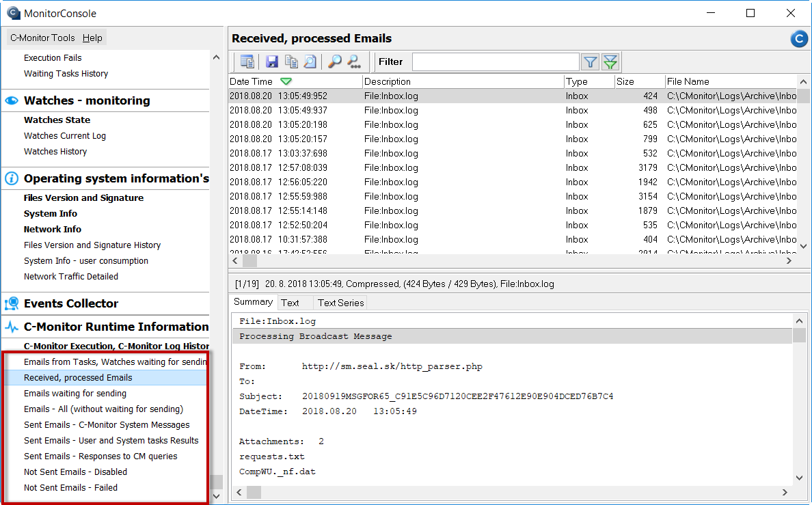
Task: Select row with size 1942
Action: pos(513,182)
